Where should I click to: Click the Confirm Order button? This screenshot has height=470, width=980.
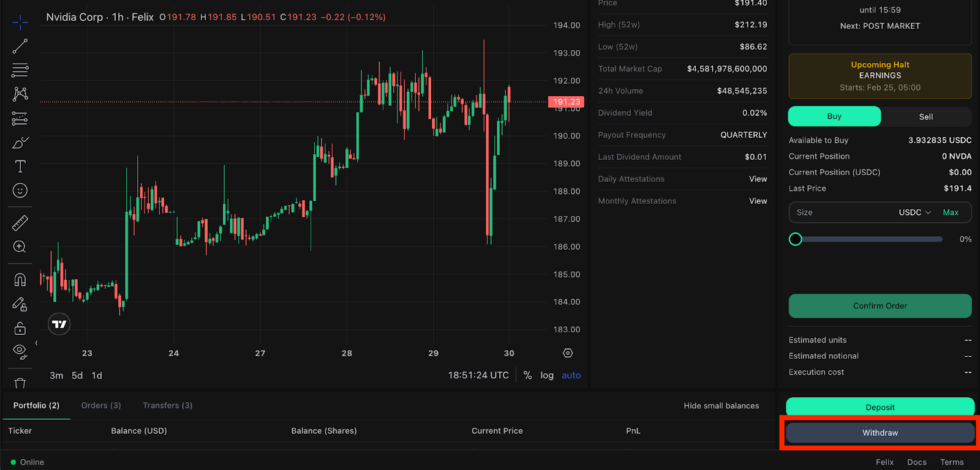pos(880,306)
